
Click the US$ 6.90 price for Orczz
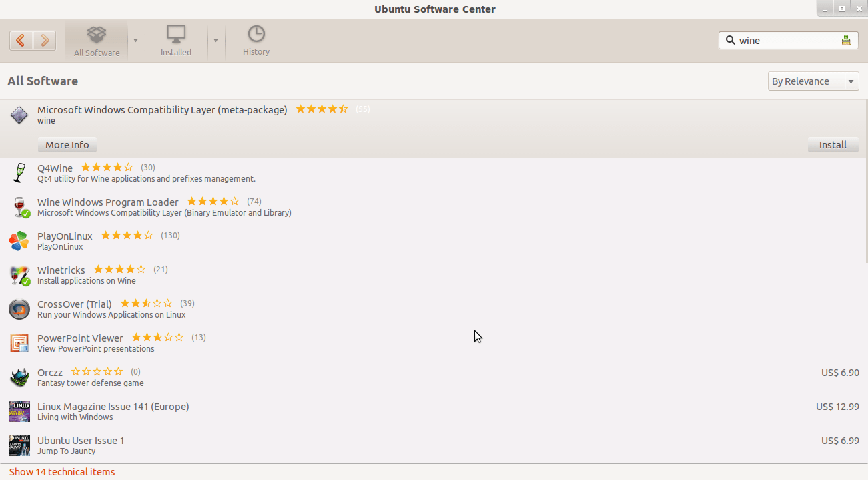coord(840,373)
